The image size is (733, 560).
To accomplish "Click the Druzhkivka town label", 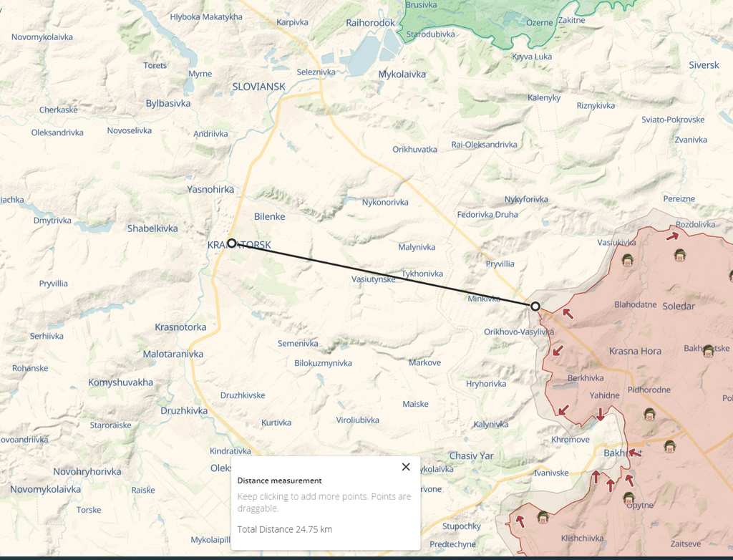I will [184, 411].
